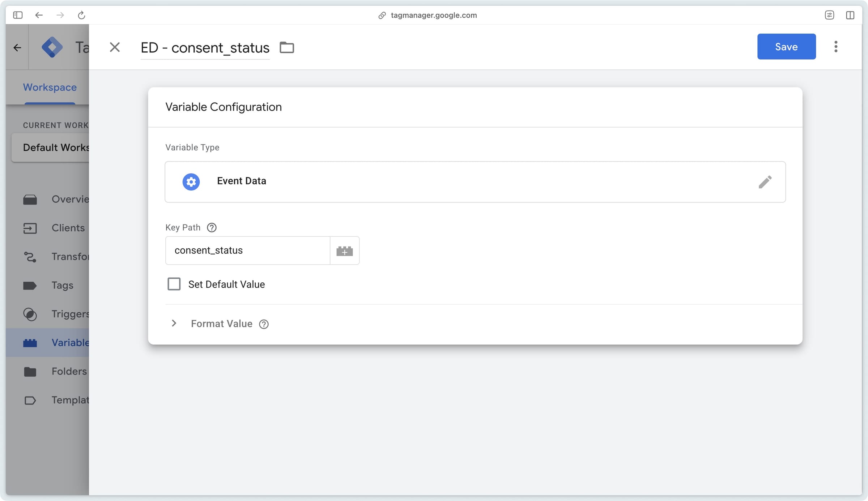Enable the Set Default Value checkbox
868x501 pixels.
174,284
